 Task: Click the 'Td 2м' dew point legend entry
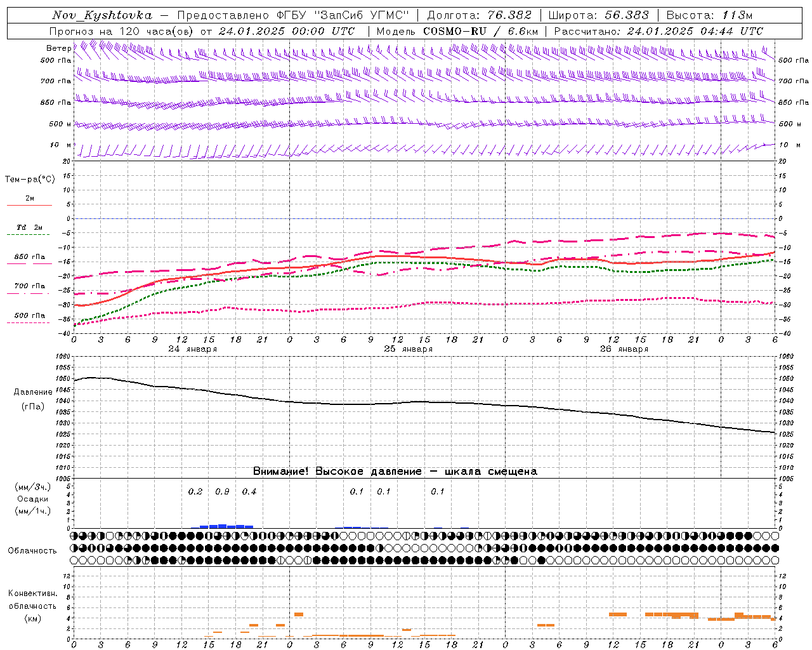tap(30, 227)
